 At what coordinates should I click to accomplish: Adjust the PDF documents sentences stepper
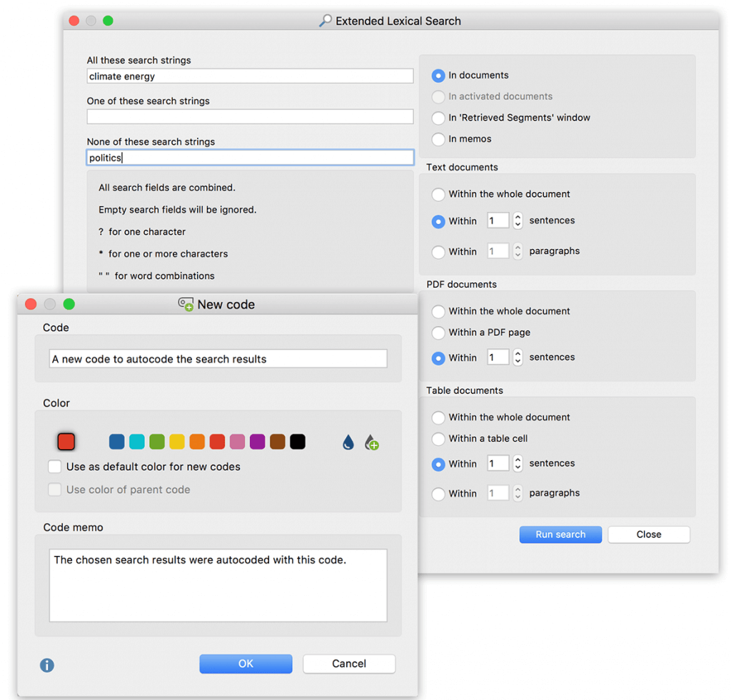(x=518, y=357)
